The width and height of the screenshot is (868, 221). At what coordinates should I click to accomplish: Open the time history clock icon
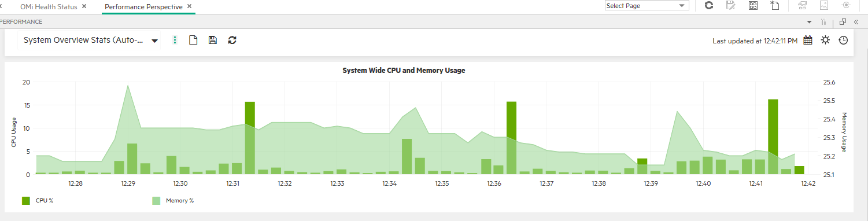(x=843, y=40)
